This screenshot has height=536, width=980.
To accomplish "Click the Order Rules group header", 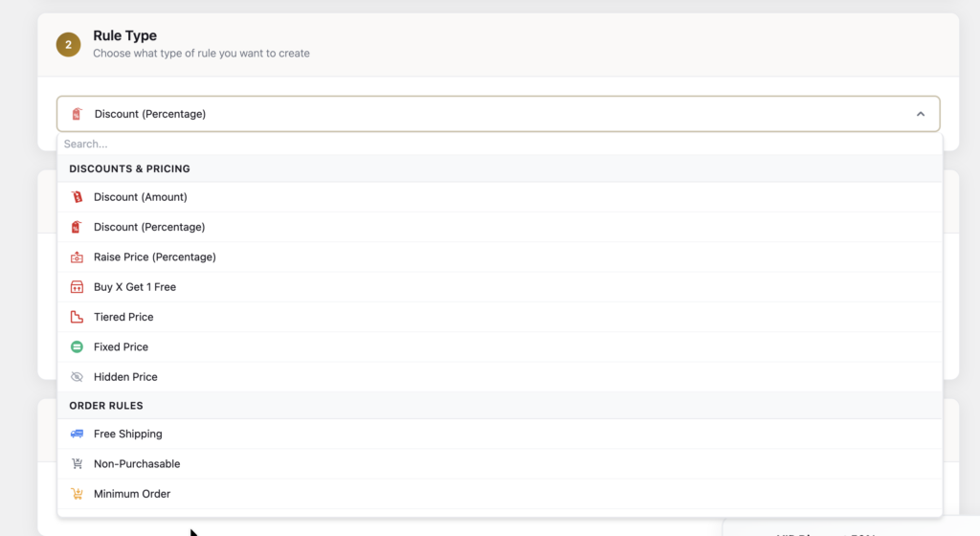I will [x=105, y=406].
